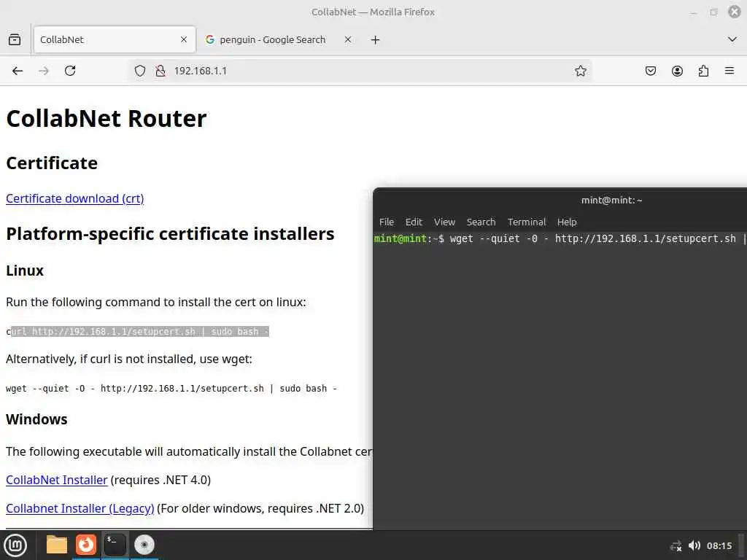Close the Firefox window
This screenshot has height=560, width=747.
point(734,12)
